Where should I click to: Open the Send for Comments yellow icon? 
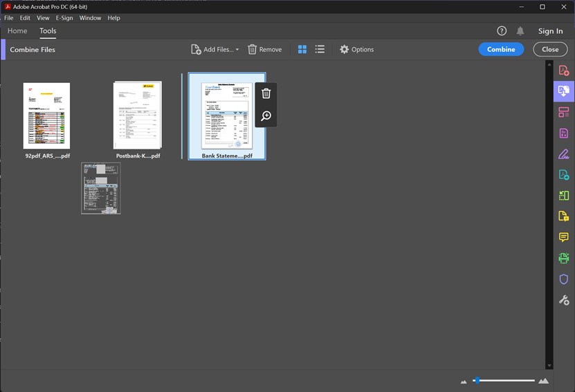point(564,216)
